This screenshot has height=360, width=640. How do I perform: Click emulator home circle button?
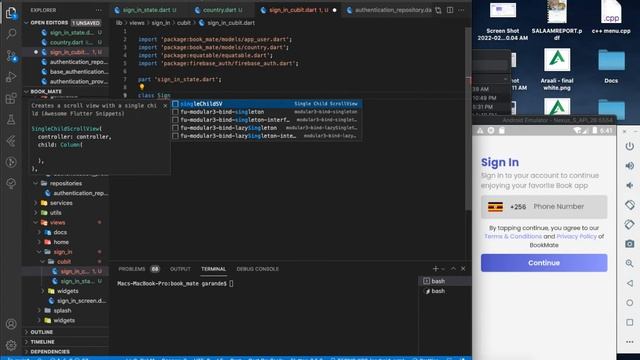point(629,302)
